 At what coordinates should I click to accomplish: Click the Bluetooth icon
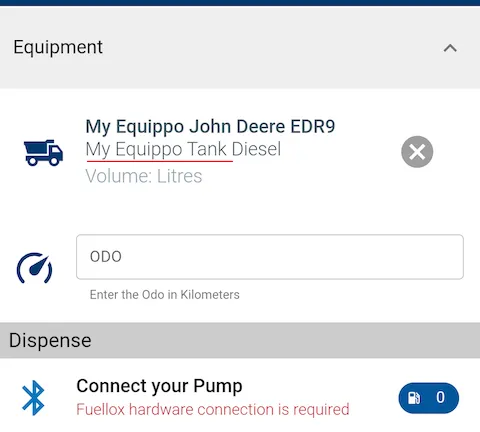(x=33, y=398)
